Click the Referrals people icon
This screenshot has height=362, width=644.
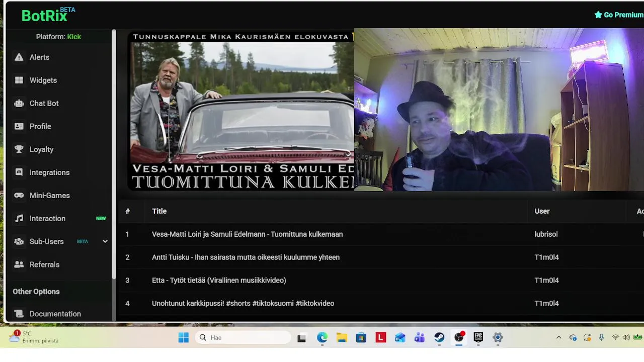coord(19,264)
